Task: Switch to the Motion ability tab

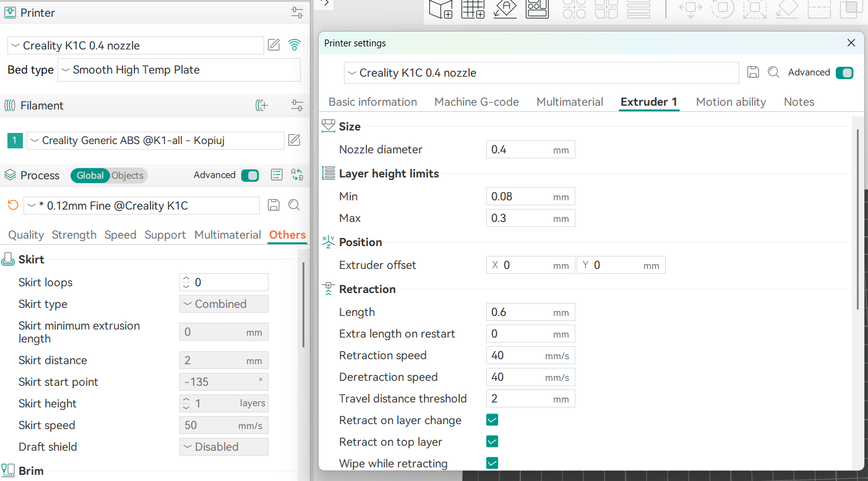Action: tap(731, 102)
